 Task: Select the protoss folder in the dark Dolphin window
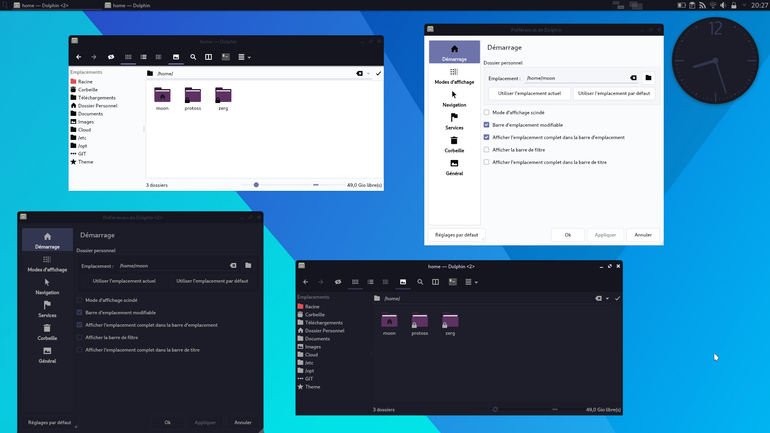tap(420, 325)
